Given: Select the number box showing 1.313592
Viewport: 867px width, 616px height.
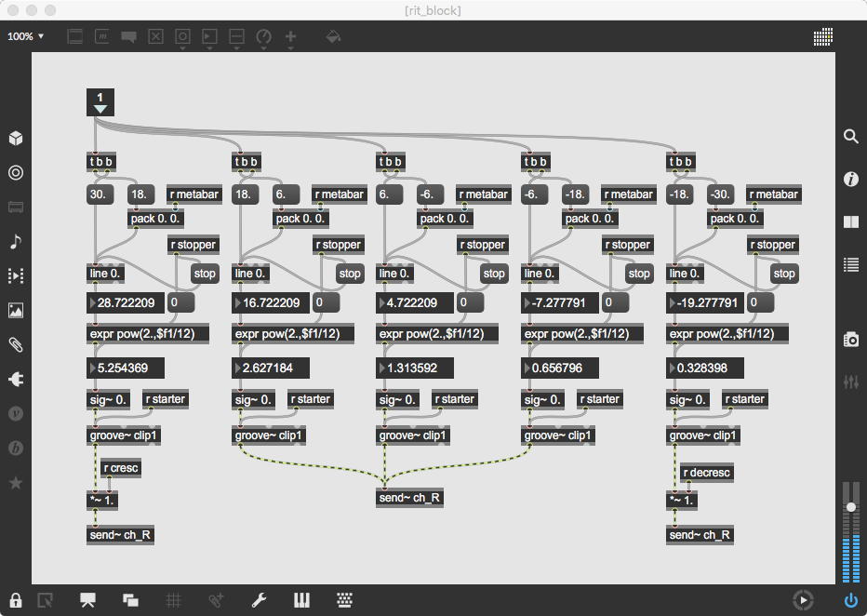Looking at the screenshot, I should (415, 368).
